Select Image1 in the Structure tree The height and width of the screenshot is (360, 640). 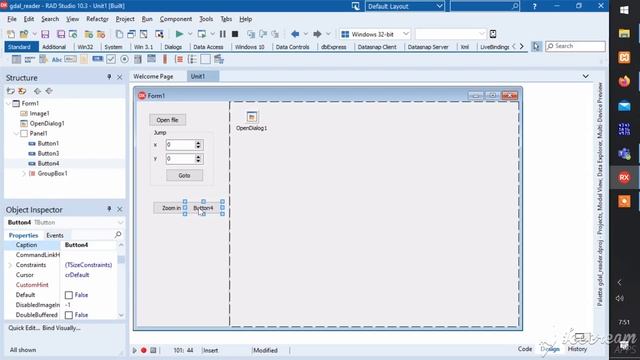pos(39,113)
